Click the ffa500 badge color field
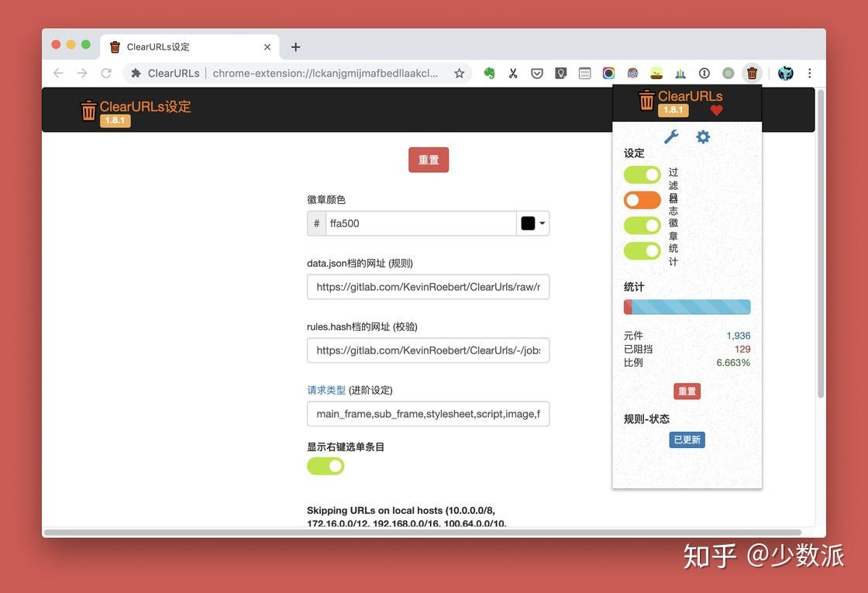The height and width of the screenshot is (593, 868). tap(421, 223)
